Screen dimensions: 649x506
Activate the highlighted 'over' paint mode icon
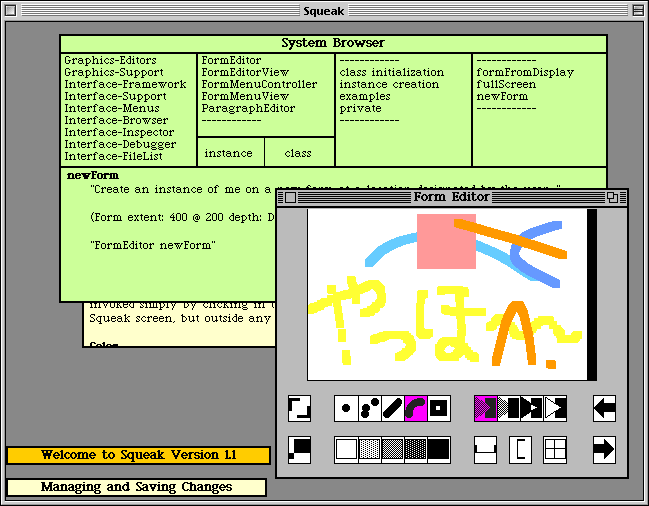pyautogui.click(x=486, y=409)
